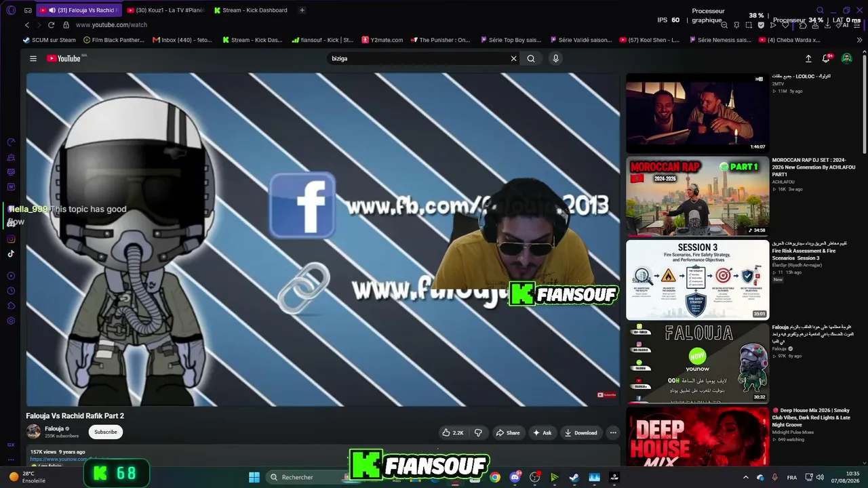Click the YouTube search magnifier button
This screenshot has width=868, height=488.
(x=531, y=58)
